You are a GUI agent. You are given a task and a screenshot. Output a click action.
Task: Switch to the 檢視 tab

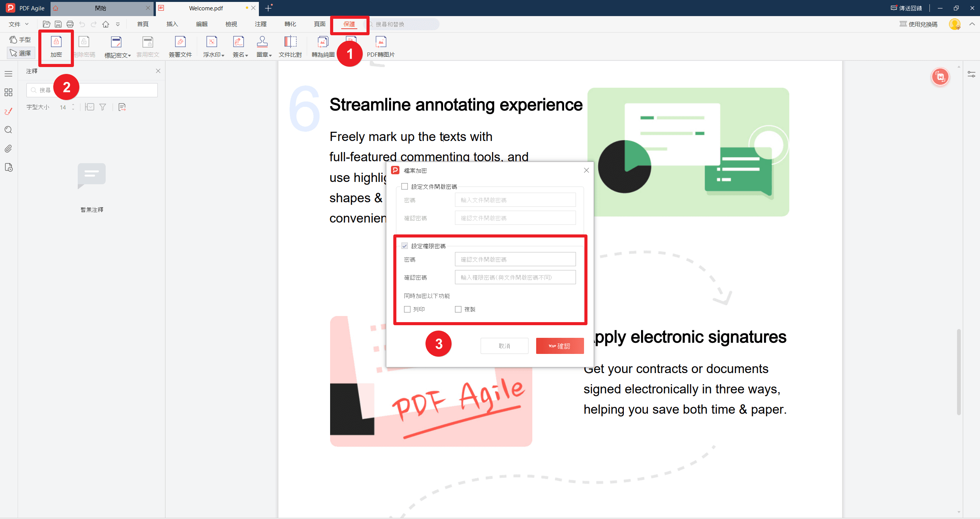tap(231, 24)
